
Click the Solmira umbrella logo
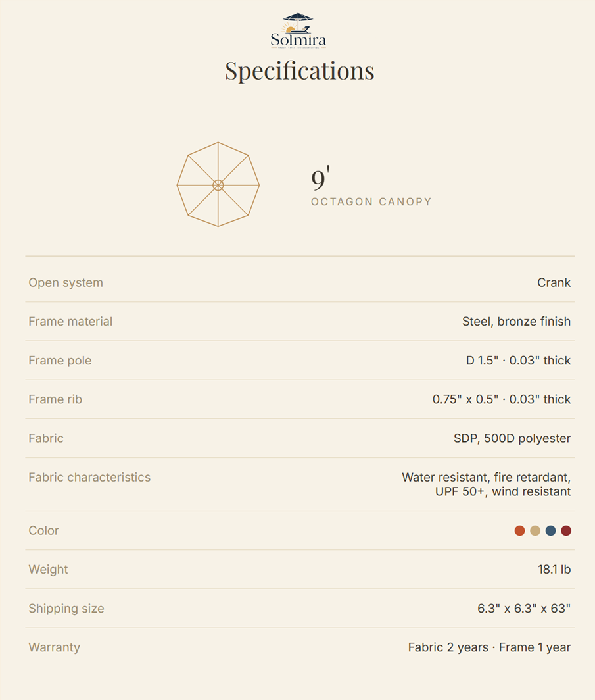(298, 30)
